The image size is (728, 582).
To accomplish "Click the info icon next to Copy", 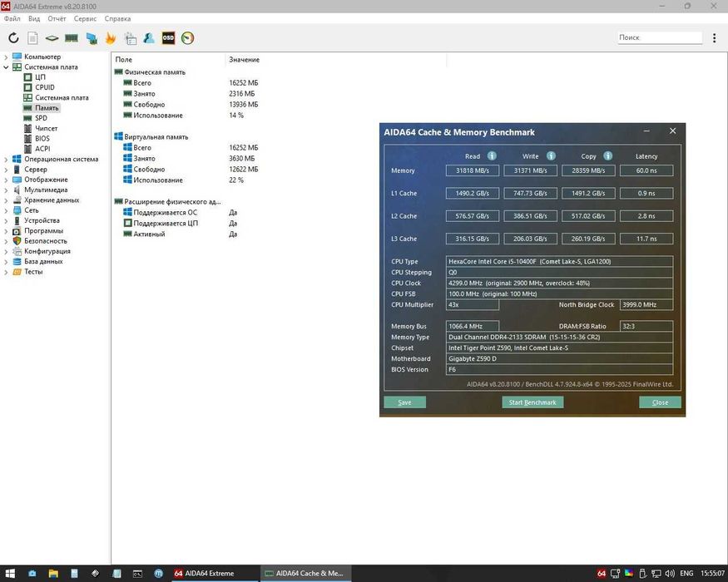I will [x=607, y=156].
